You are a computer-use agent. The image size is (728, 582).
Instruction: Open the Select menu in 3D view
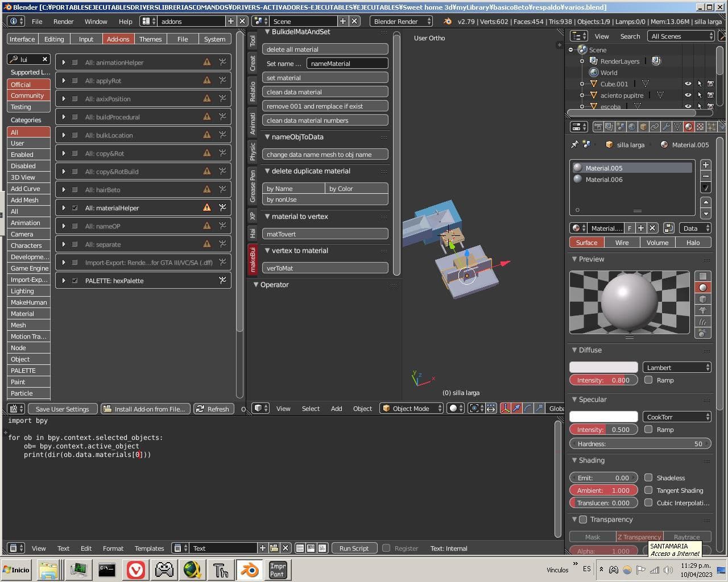coord(311,408)
